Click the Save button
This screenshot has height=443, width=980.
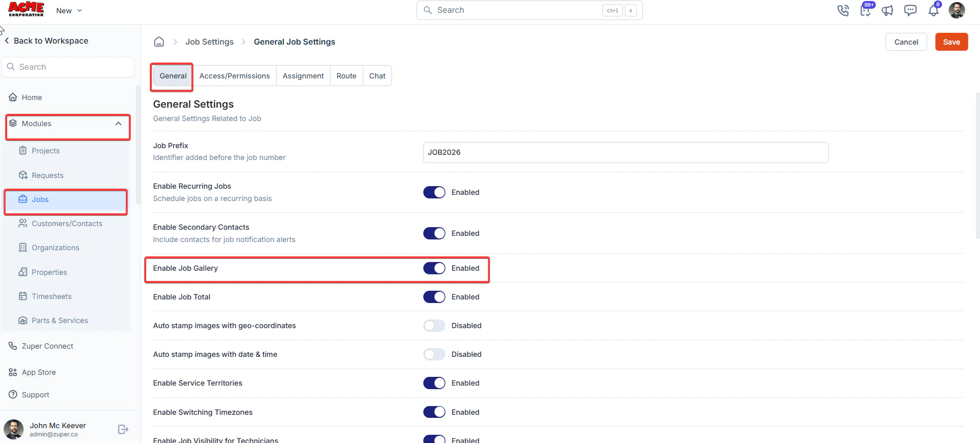[951, 42]
